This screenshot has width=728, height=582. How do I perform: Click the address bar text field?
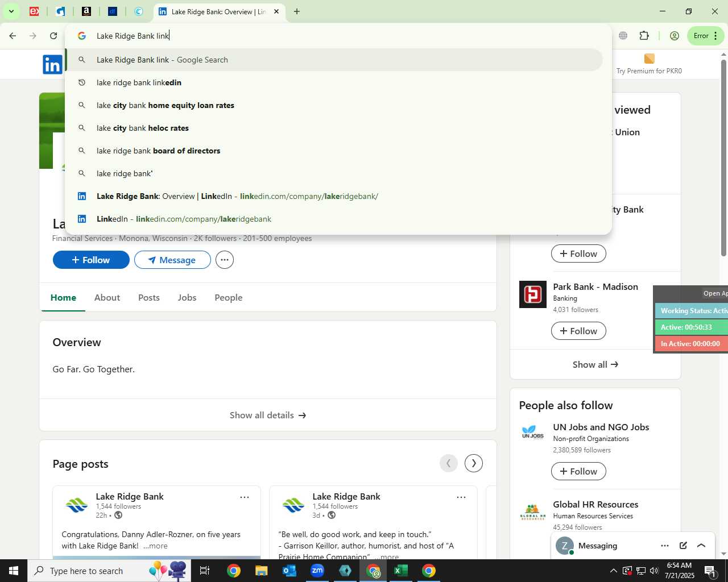click(338, 36)
